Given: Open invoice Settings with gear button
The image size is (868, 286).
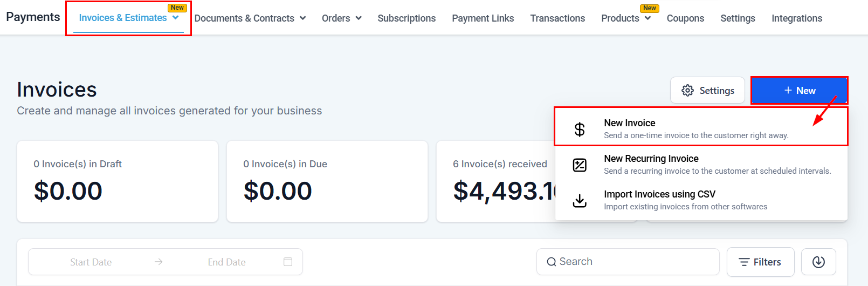Looking at the screenshot, I should [x=707, y=90].
